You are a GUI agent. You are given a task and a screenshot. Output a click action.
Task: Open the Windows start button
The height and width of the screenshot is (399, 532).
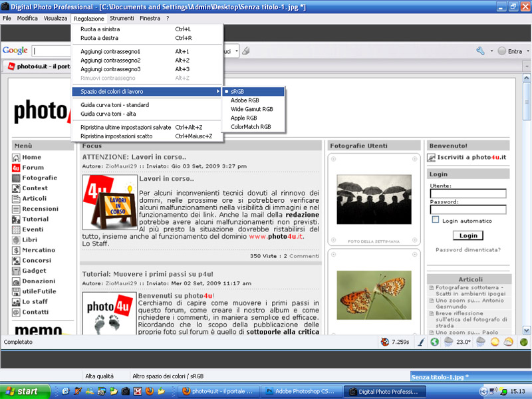tap(25, 391)
